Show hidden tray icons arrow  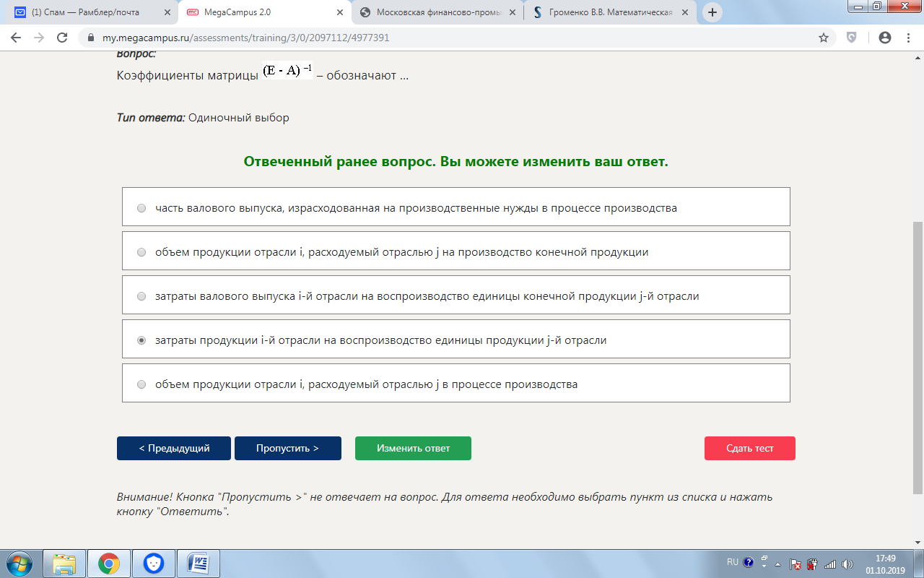pyautogui.click(x=777, y=564)
